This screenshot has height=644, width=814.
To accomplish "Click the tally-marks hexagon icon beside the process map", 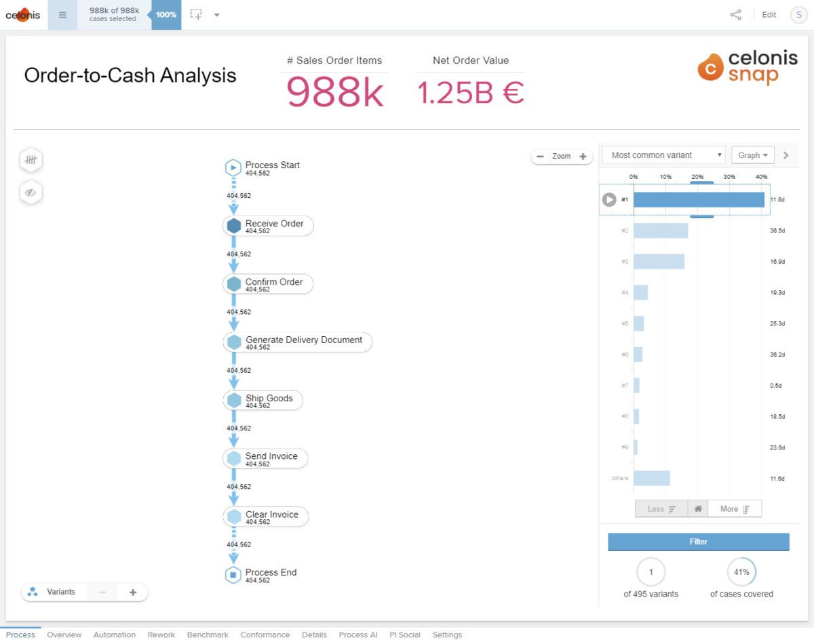I will pos(31,160).
